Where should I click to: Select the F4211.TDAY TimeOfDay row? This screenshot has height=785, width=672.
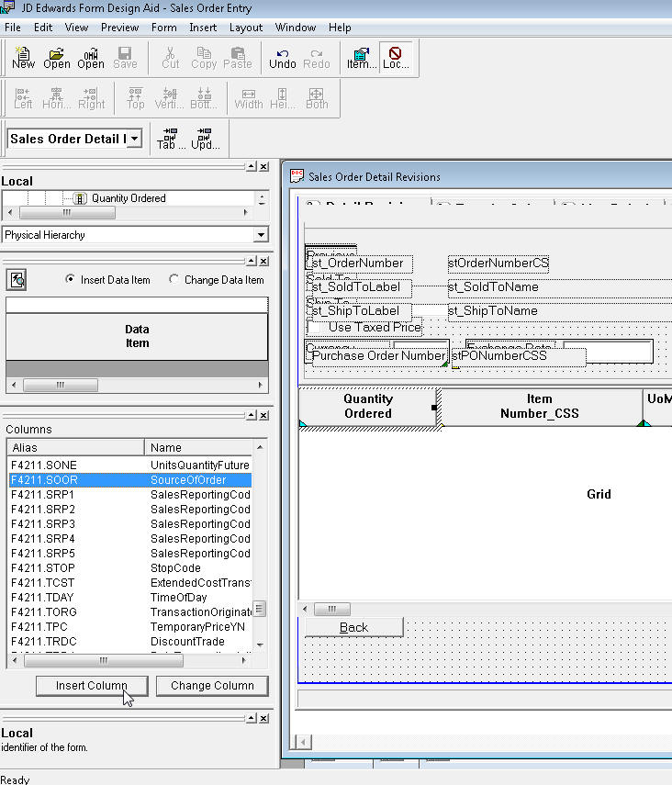point(130,598)
